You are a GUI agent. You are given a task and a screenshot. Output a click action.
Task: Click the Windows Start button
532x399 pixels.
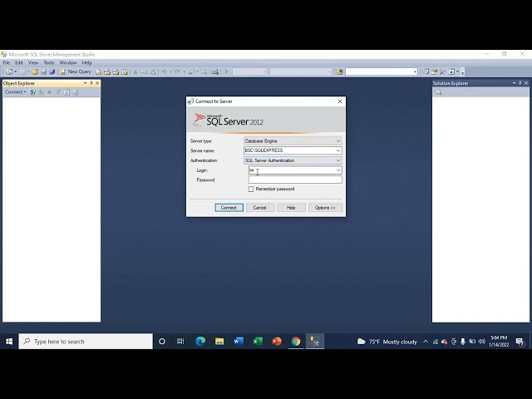[x=9, y=342]
